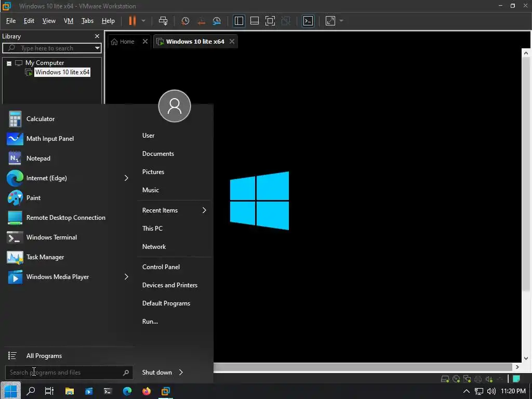
Task: Open Default Programs
Action: (x=166, y=303)
